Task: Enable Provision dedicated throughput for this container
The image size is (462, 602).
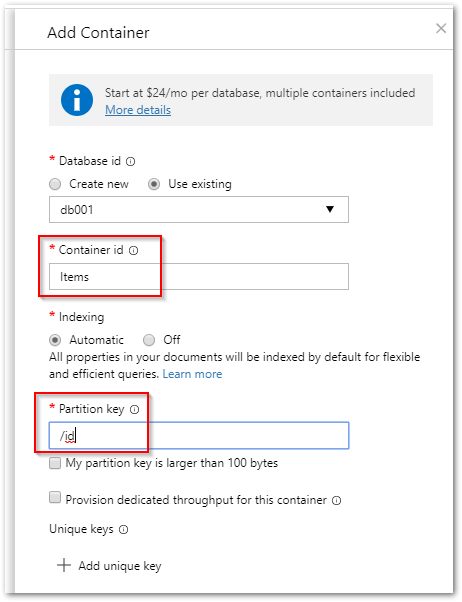Action: (55, 498)
